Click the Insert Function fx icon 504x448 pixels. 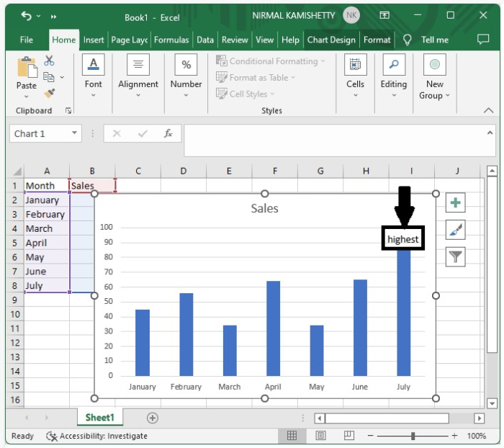[168, 133]
